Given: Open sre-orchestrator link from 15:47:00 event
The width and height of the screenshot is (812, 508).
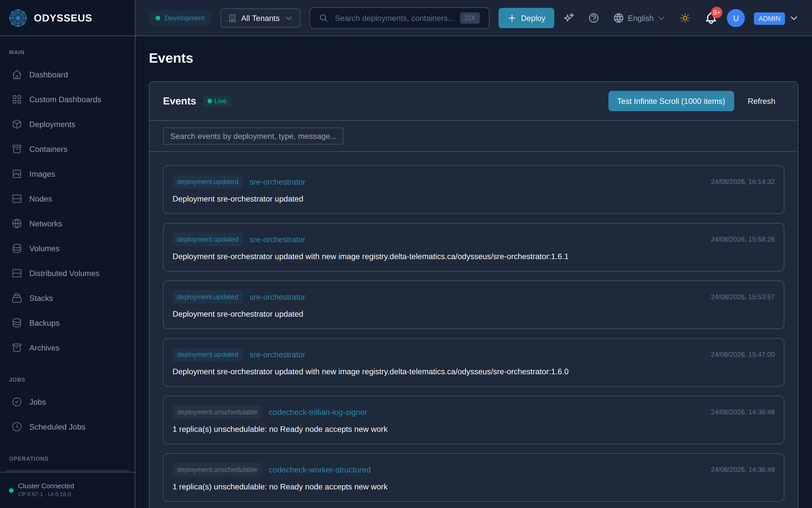Looking at the screenshot, I should coord(277,355).
